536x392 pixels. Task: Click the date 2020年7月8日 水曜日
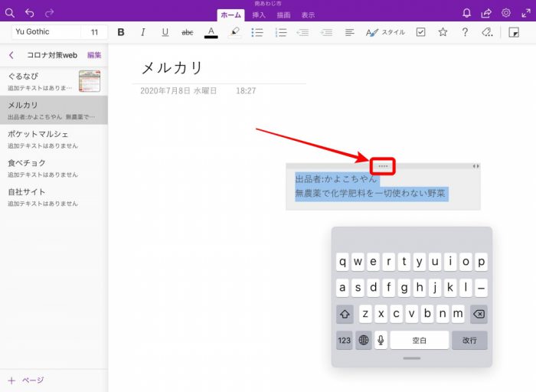coord(178,91)
